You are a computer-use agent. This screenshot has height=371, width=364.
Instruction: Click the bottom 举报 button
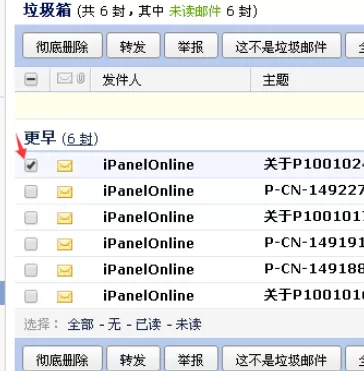tap(191, 359)
